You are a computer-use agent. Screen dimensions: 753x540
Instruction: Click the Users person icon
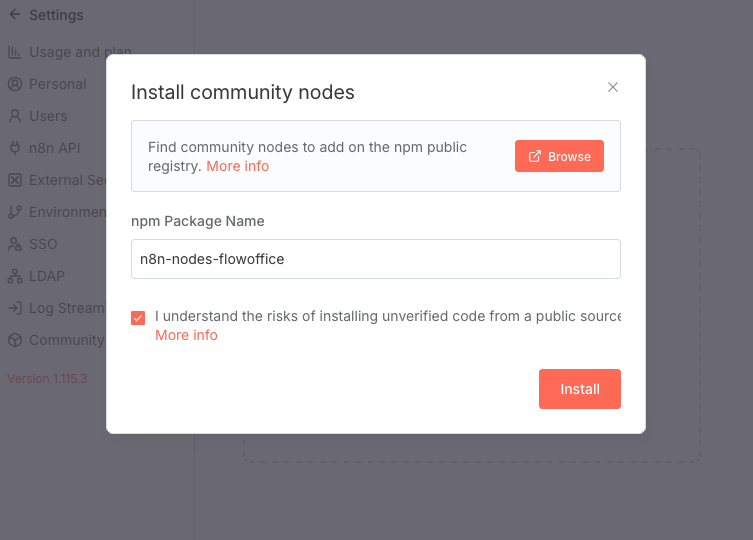click(x=15, y=116)
